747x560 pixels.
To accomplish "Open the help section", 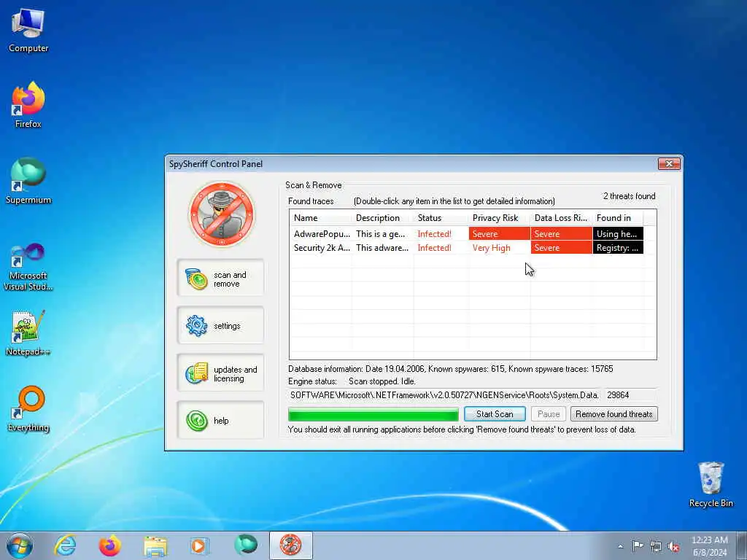I will (x=220, y=421).
